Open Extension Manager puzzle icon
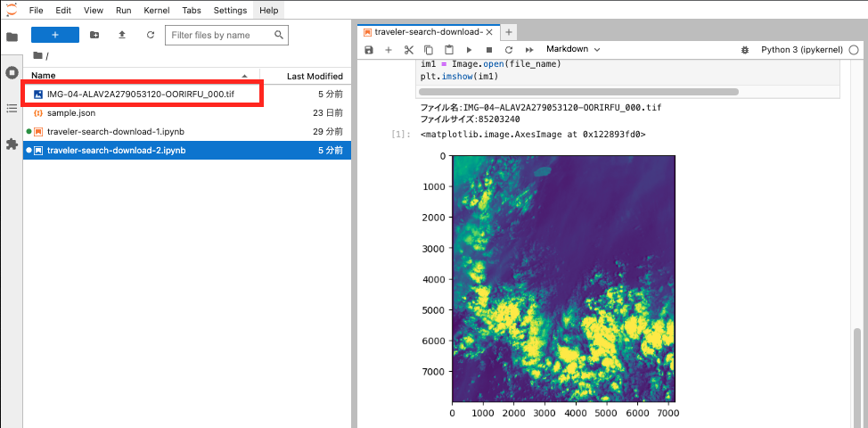Image resolution: width=868 pixels, height=428 pixels. click(12, 144)
